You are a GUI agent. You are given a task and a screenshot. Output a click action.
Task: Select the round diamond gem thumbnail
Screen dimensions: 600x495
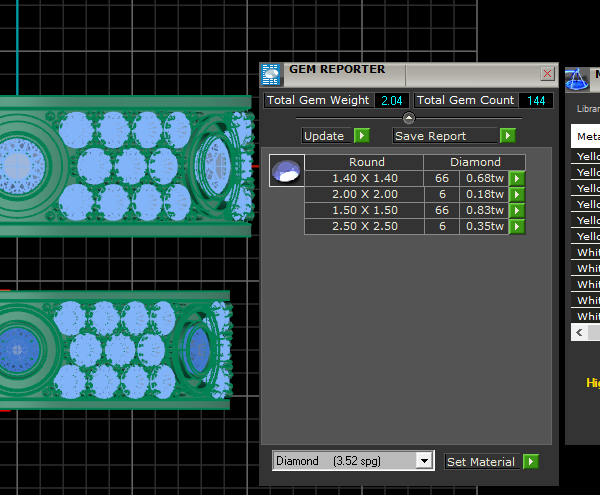coord(287,171)
